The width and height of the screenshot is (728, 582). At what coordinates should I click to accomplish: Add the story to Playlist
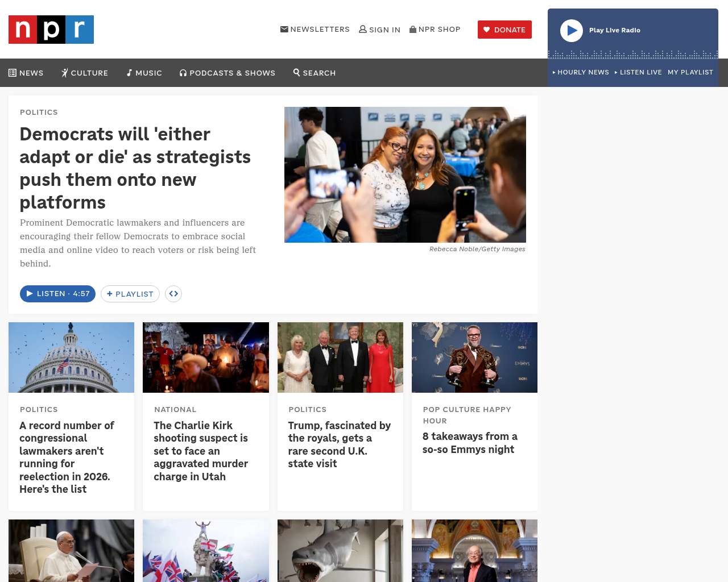(130, 294)
